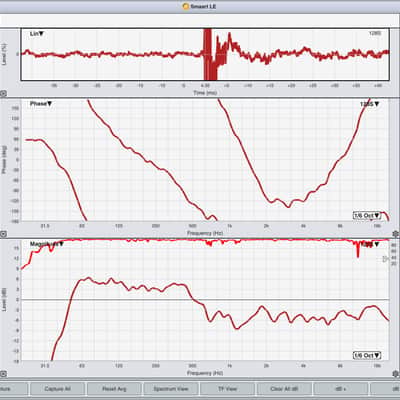The image size is (400, 400).
Task: Click the coherence threshold marker icon
Action: (x=386, y=259)
